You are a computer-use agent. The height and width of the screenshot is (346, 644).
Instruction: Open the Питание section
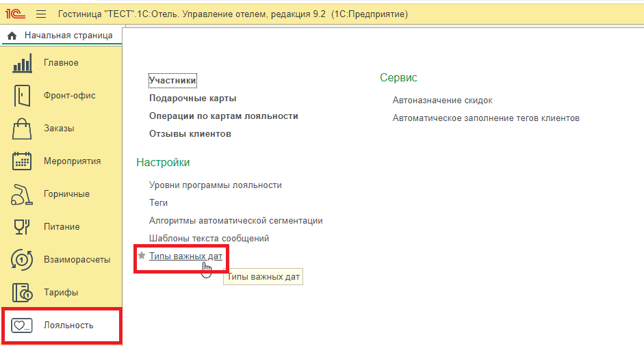(x=62, y=227)
